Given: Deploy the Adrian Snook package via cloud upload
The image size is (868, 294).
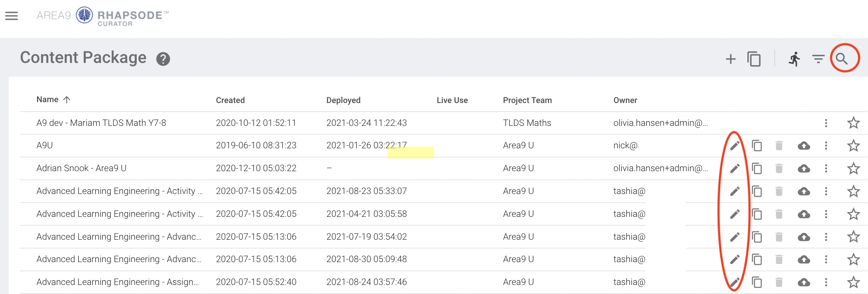Looking at the screenshot, I should pos(804,169).
